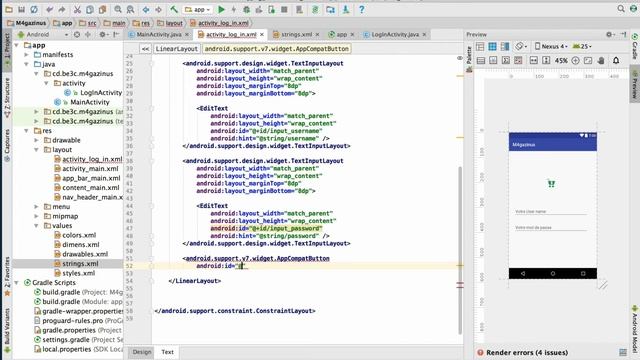
Task: Click the Stop square icon
Action: point(284,9)
